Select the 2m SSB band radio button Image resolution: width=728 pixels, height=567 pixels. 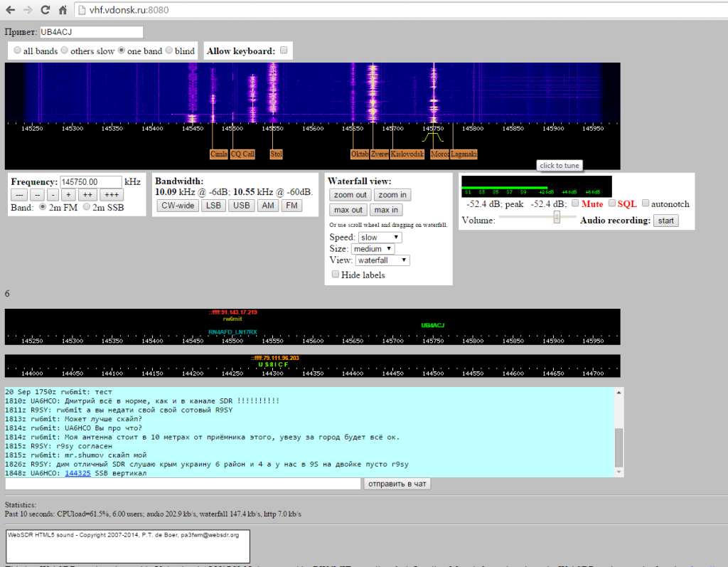coord(86,207)
